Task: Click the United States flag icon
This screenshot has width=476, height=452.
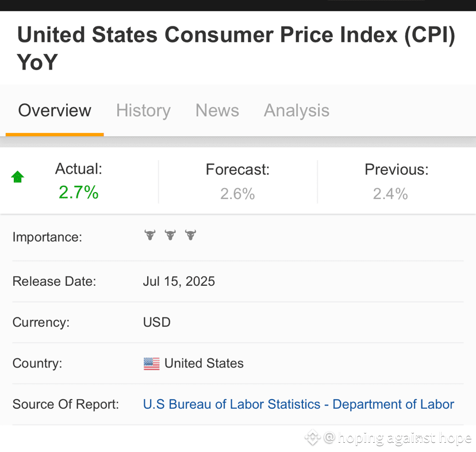Action: click(152, 363)
